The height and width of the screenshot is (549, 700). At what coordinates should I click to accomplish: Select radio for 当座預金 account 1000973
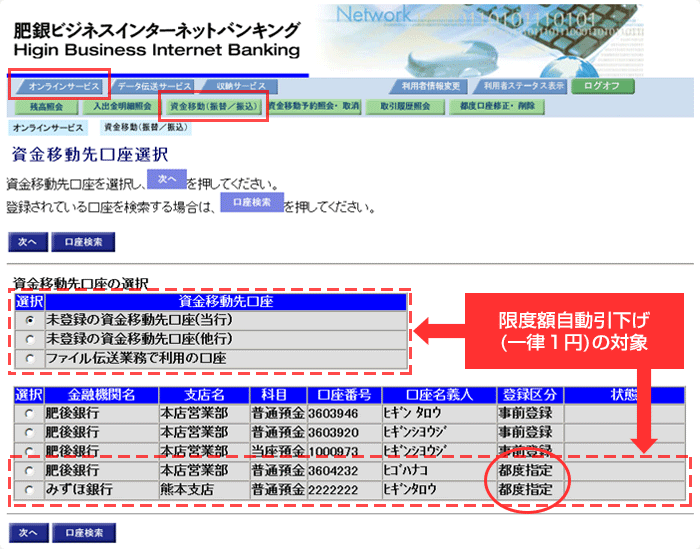pyautogui.click(x=29, y=451)
